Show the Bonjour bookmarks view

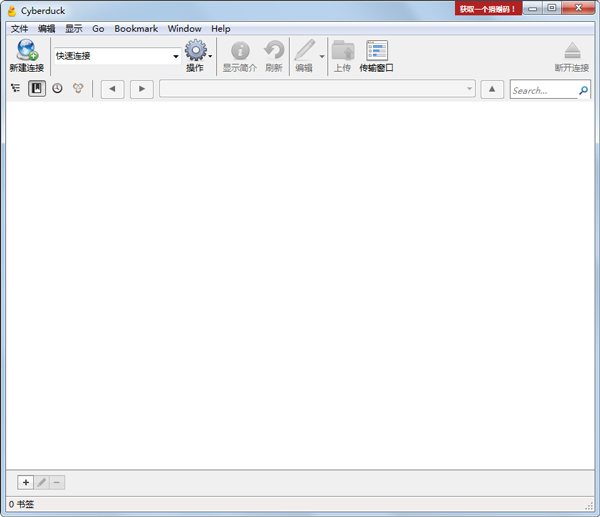coord(78,88)
